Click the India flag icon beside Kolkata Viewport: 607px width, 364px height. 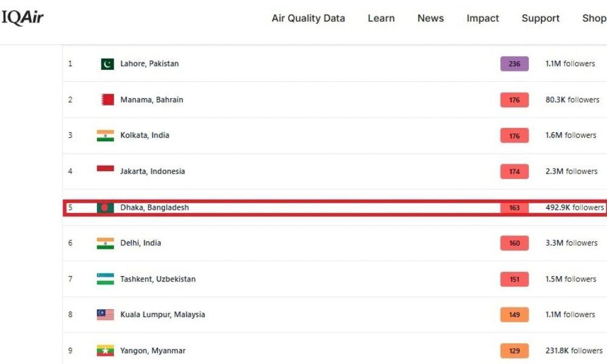(105, 135)
